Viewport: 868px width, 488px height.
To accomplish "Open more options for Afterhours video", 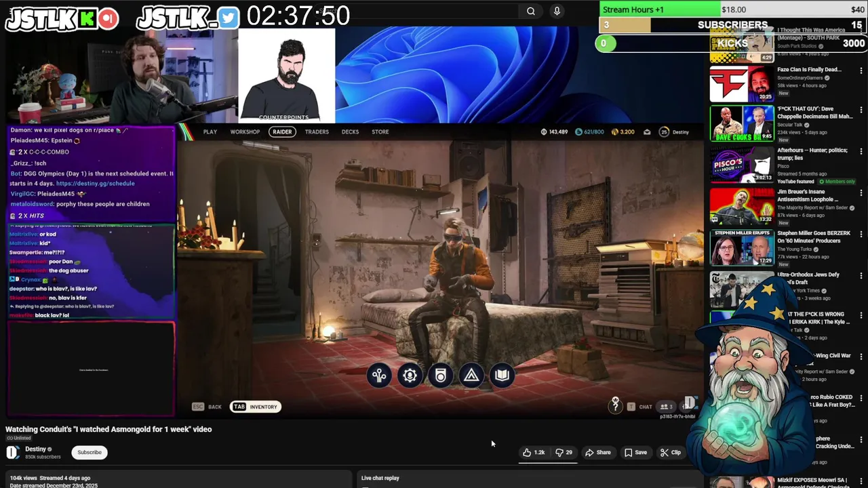I will [x=861, y=151].
